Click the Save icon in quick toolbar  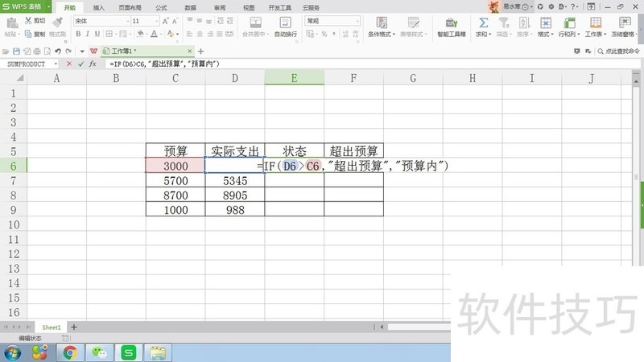[x=16, y=51]
